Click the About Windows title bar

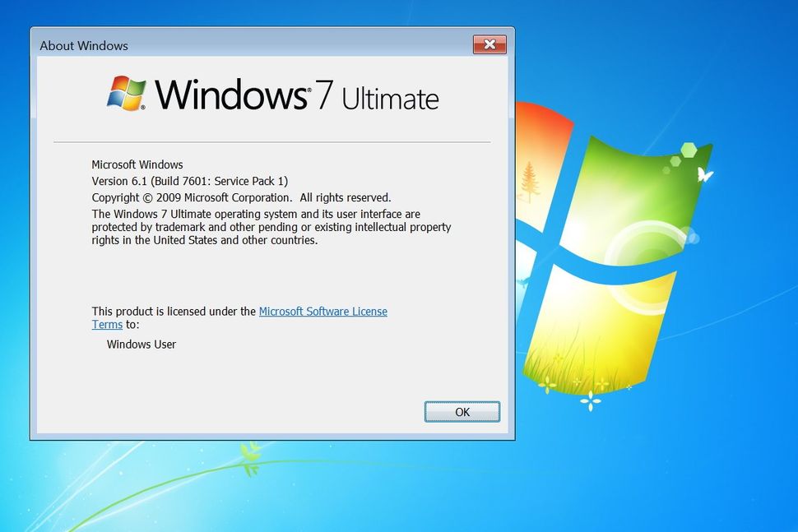pos(84,46)
